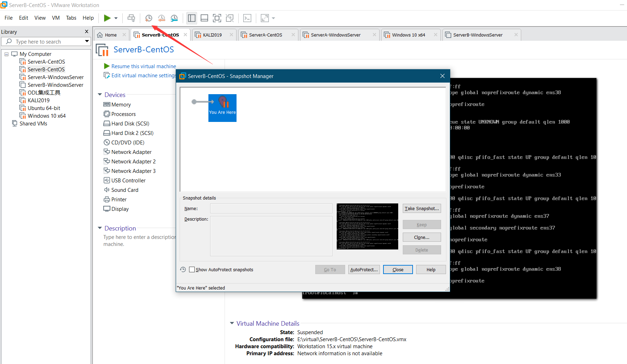Click the Hard Disk (SCSI) device icon
Image resolution: width=627 pixels, height=364 pixels.
point(107,123)
